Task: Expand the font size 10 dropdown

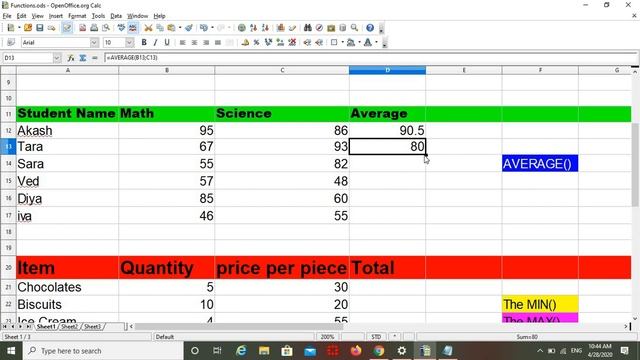Action: click(x=129, y=42)
